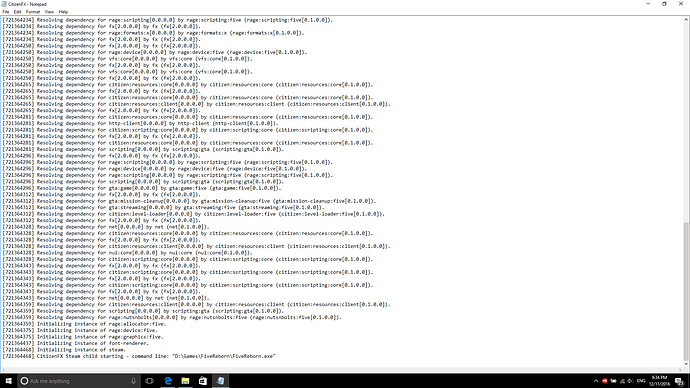690x388 pixels.
Task: Click the red round tray icon
Action: point(605,381)
